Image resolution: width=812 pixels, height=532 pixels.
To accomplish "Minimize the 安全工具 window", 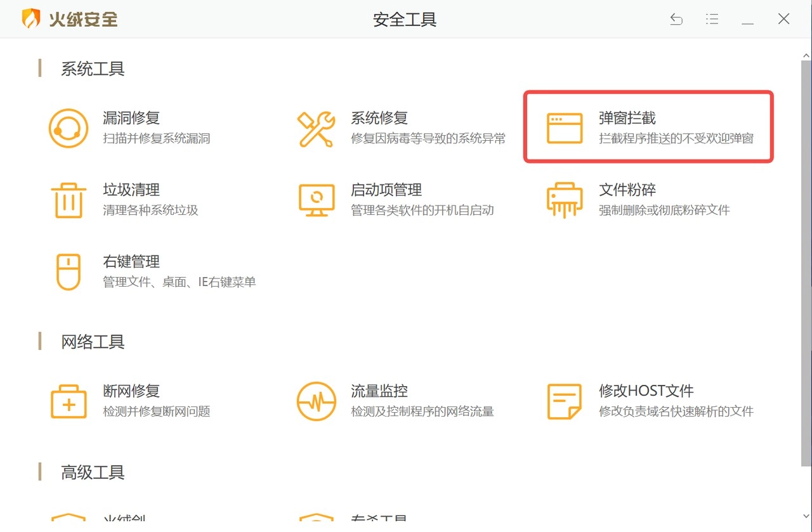I will 748,20.
